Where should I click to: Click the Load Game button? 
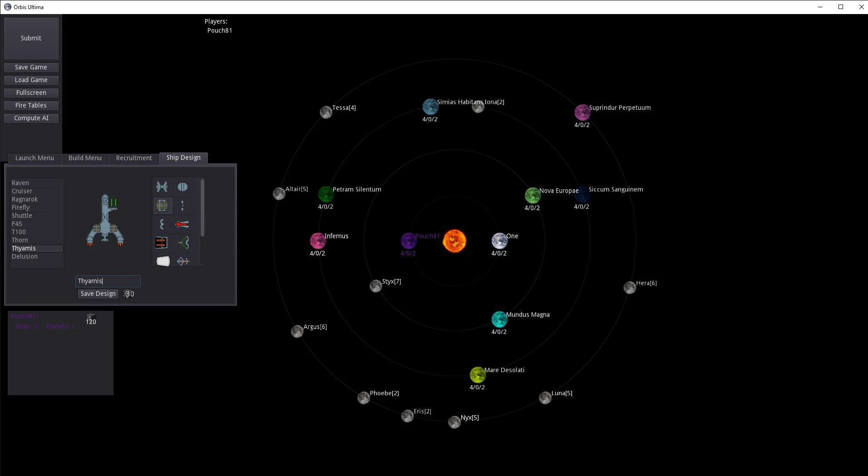pyautogui.click(x=31, y=80)
